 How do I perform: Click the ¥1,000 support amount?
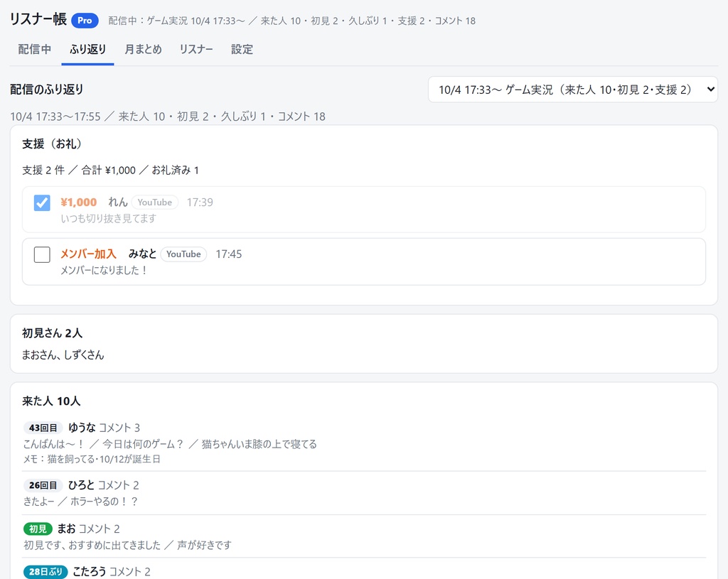(x=78, y=202)
